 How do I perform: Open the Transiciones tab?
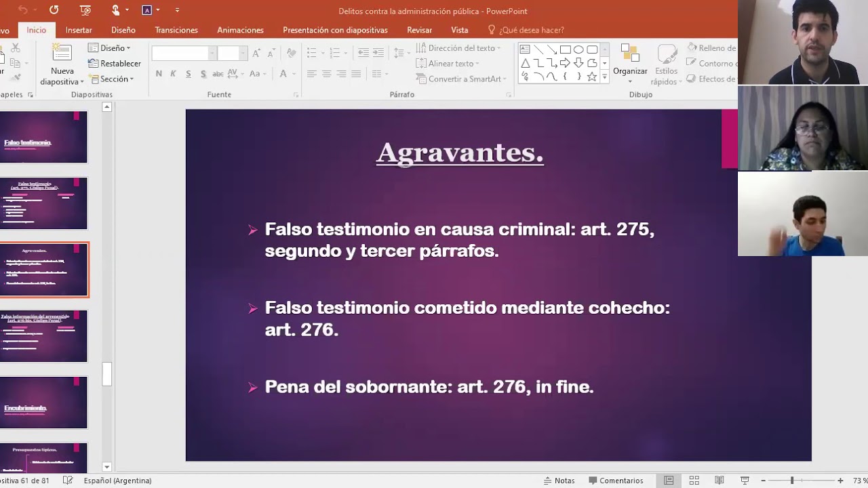tap(176, 30)
